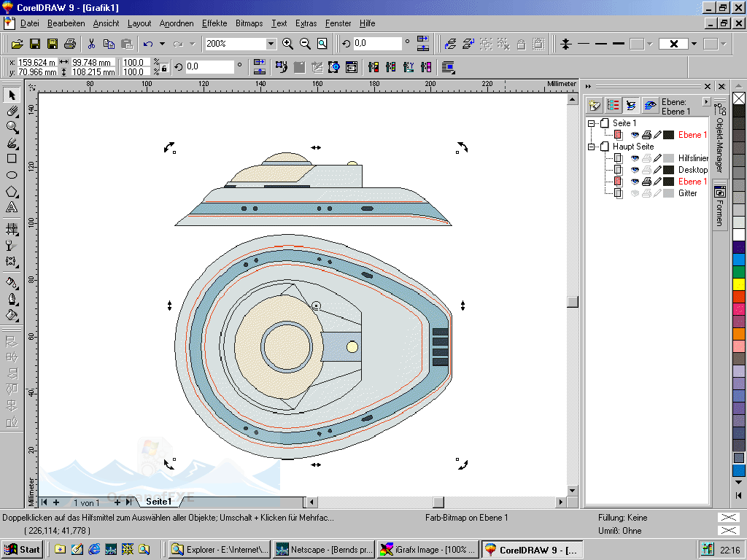Collapse the Seite 1 tree node
This screenshot has width=747, height=560.
coord(592,123)
